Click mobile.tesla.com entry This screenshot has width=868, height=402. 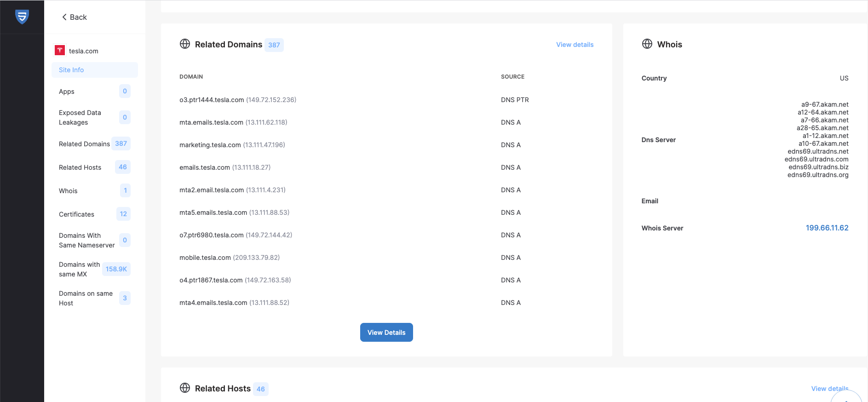click(x=230, y=258)
